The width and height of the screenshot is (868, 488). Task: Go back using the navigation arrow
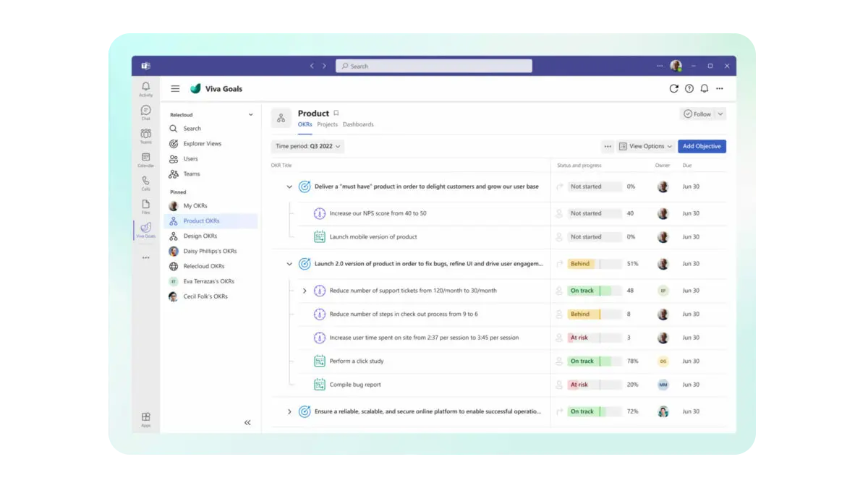pyautogui.click(x=312, y=66)
